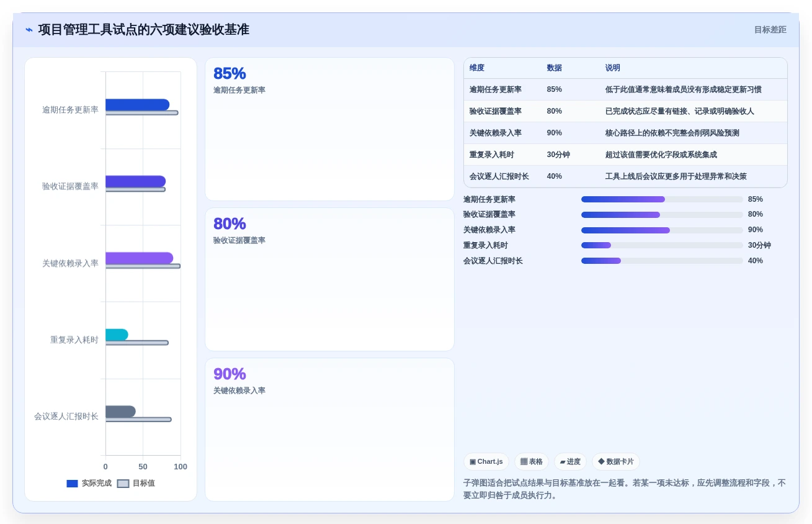Click the 90% value in the third data card
Image resolution: width=812 pixels, height=524 pixels.
[x=230, y=374]
